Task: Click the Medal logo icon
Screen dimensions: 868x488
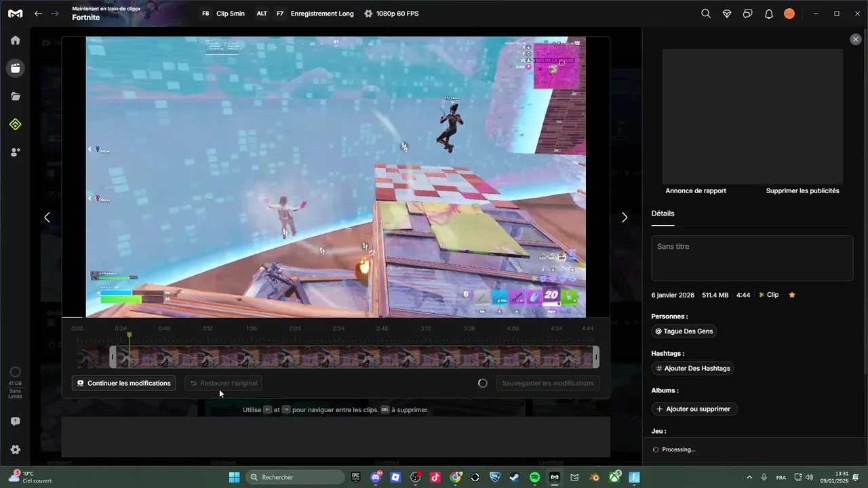Action: [15, 14]
